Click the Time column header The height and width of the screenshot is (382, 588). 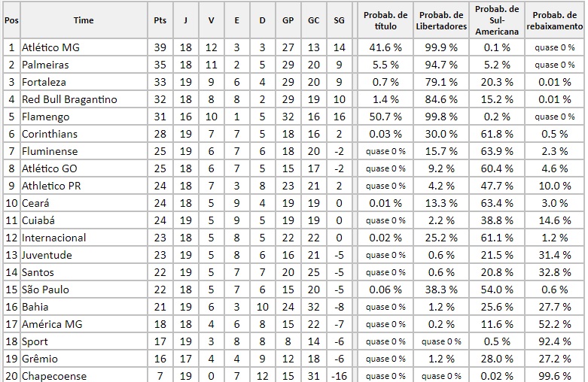pyautogui.click(x=84, y=20)
